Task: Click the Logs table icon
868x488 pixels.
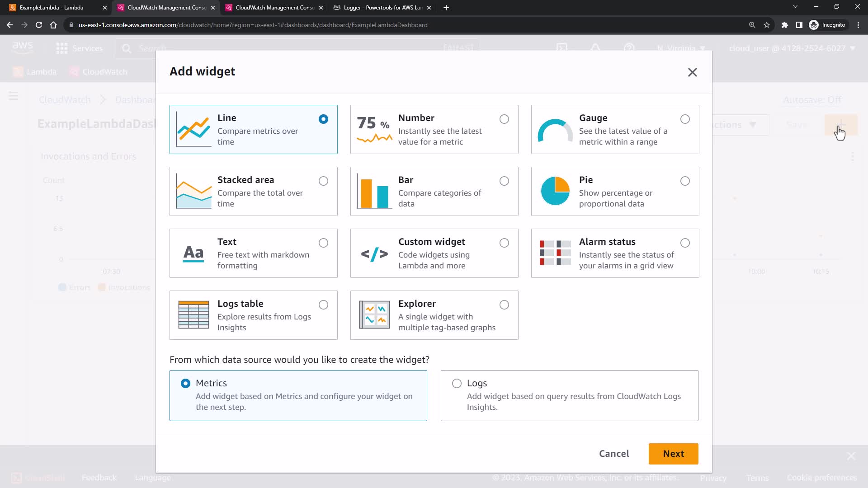Action: pyautogui.click(x=193, y=315)
